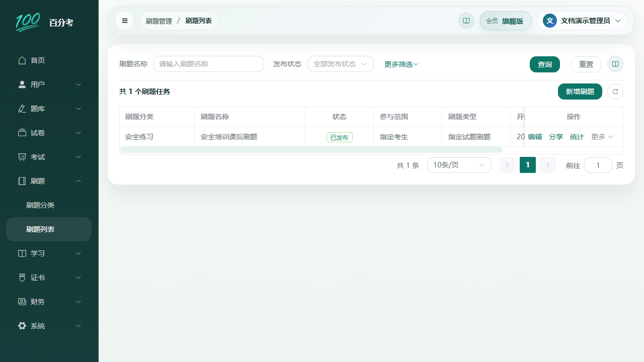Click the person icon for 用户
The image size is (644, 362).
pyautogui.click(x=22, y=84)
